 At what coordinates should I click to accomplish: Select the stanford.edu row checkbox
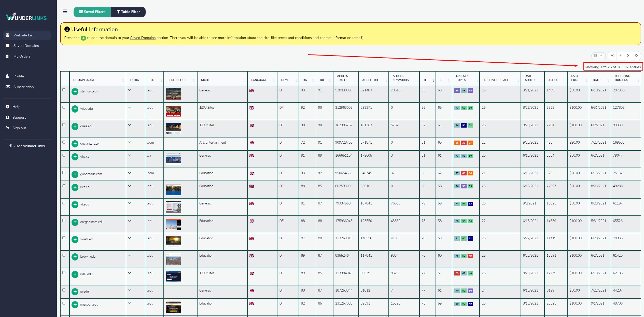click(x=64, y=90)
